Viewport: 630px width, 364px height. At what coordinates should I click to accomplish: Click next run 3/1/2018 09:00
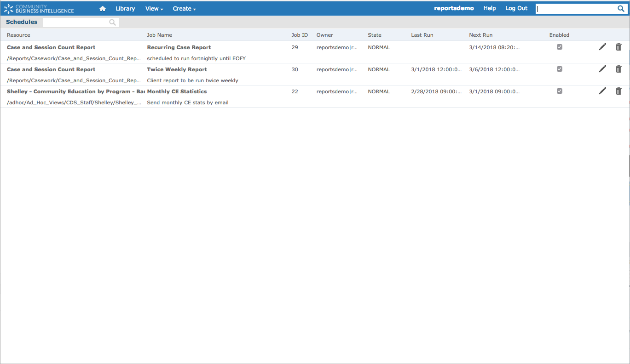[494, 91]
